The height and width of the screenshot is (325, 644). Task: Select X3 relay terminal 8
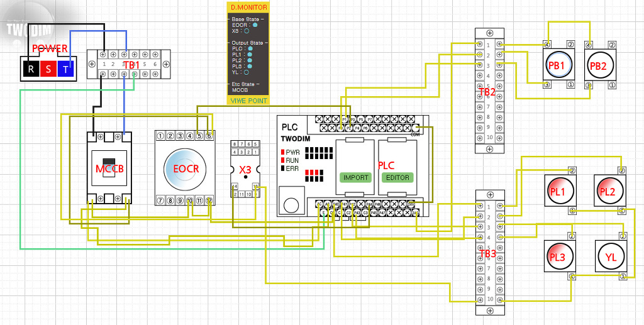click(x=235, y=145)
